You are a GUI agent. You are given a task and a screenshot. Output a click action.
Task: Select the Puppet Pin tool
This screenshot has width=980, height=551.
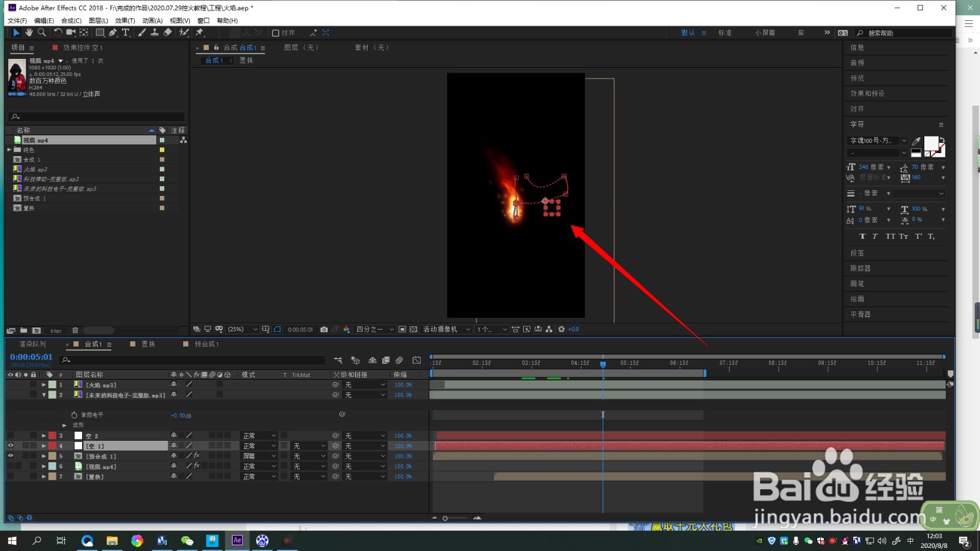click(200, 32)
